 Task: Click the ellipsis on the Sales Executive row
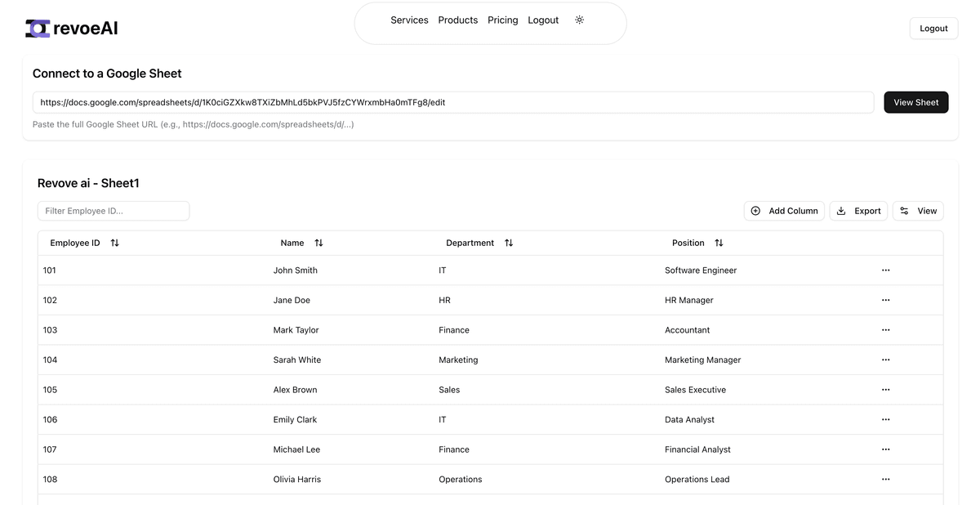(885, 390)
